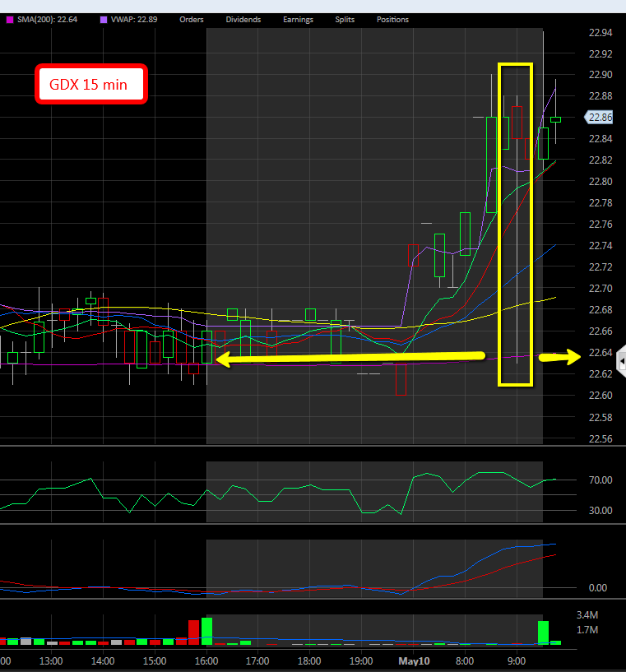Show Splits on the chart
The width and height of the screenshot is (626, 672).
click(345, 20)
